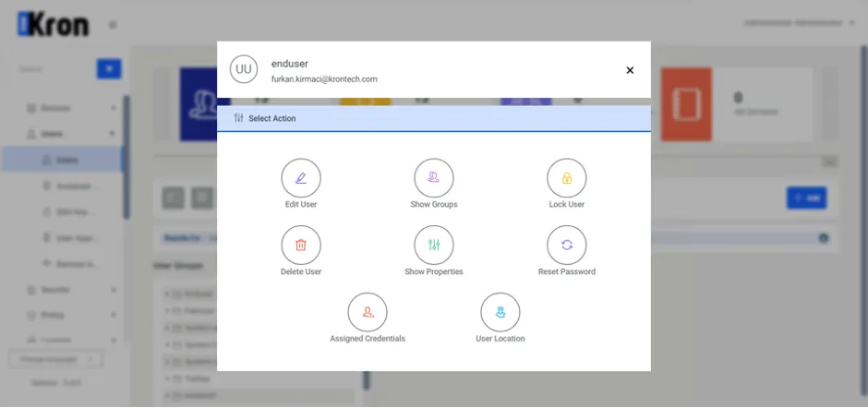Open the Edit User action

[x=301, y=178]
